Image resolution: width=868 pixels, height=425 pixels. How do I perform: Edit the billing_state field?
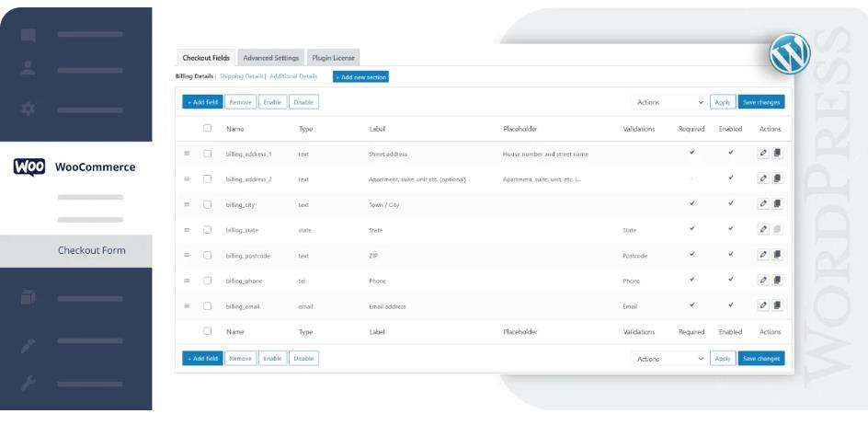click(x=763, y=229)
